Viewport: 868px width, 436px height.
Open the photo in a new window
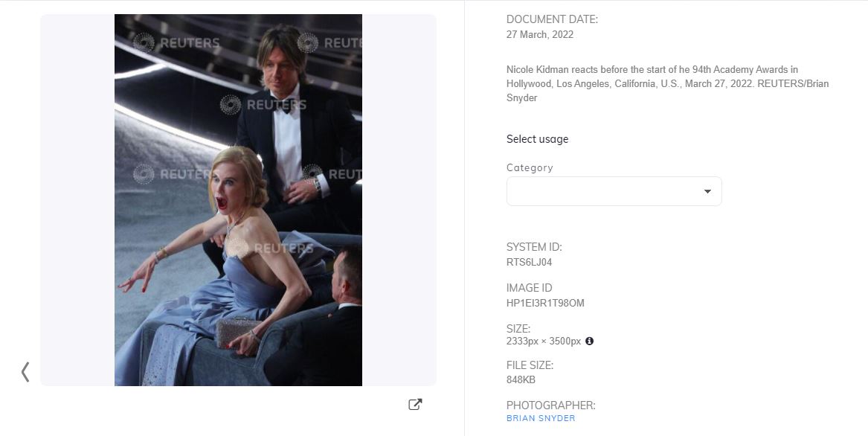(x=415, y=405)
